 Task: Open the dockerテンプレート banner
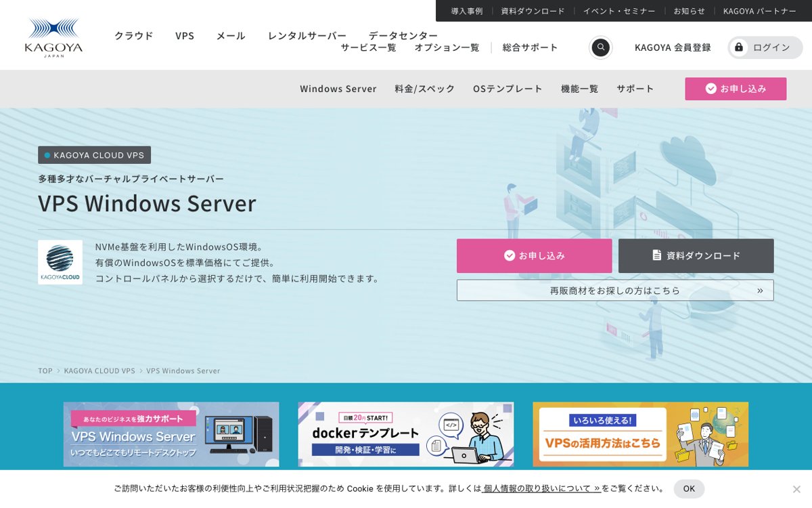[x=406, y=434]
